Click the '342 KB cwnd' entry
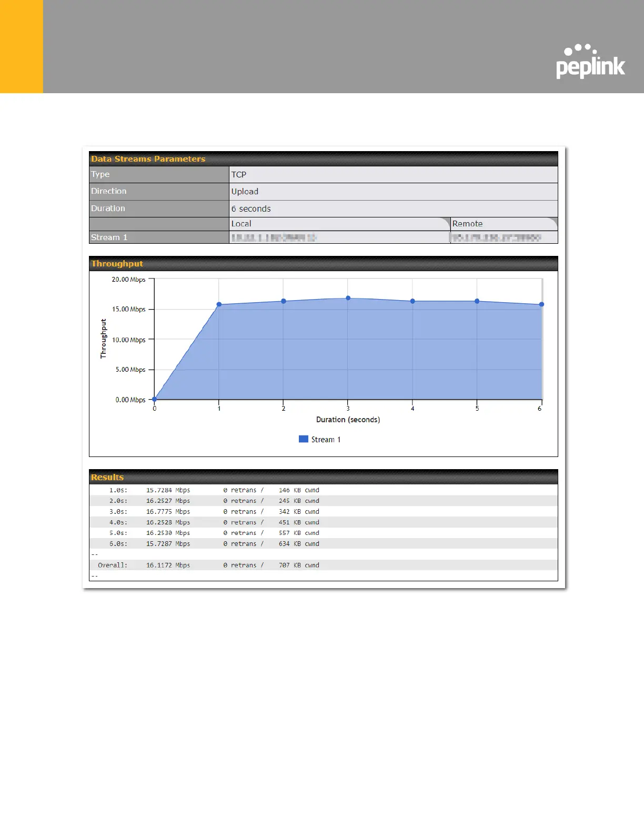The image size is (644, 834). (299, 512)
